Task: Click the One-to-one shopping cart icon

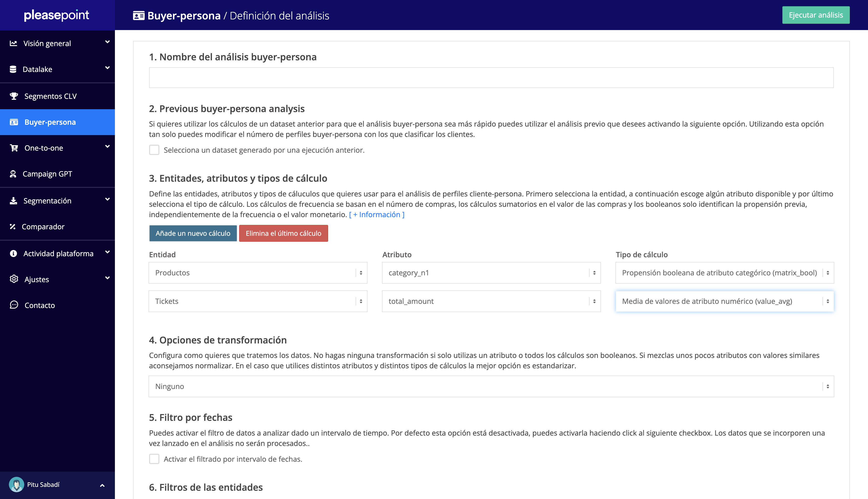Action: (x=14, y=148)
